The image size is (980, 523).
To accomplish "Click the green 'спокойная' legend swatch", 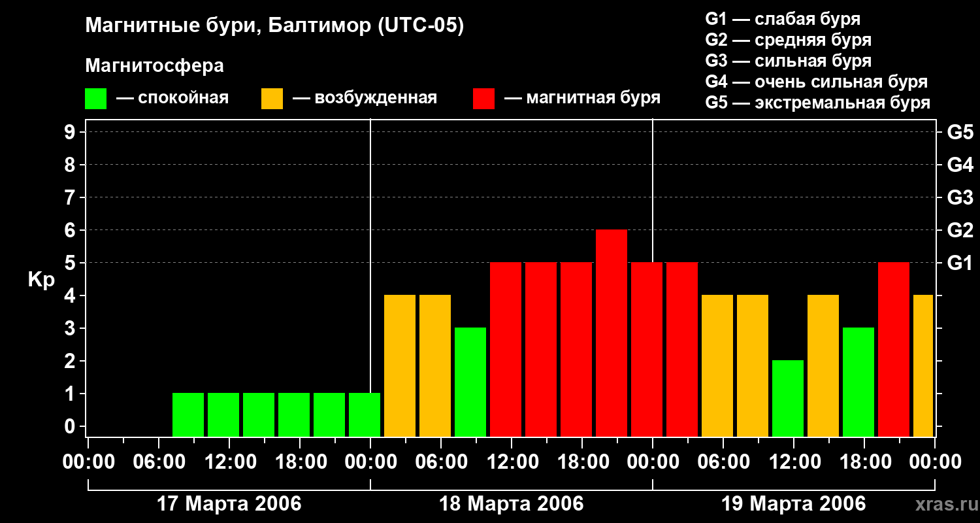I will [95, 99].
